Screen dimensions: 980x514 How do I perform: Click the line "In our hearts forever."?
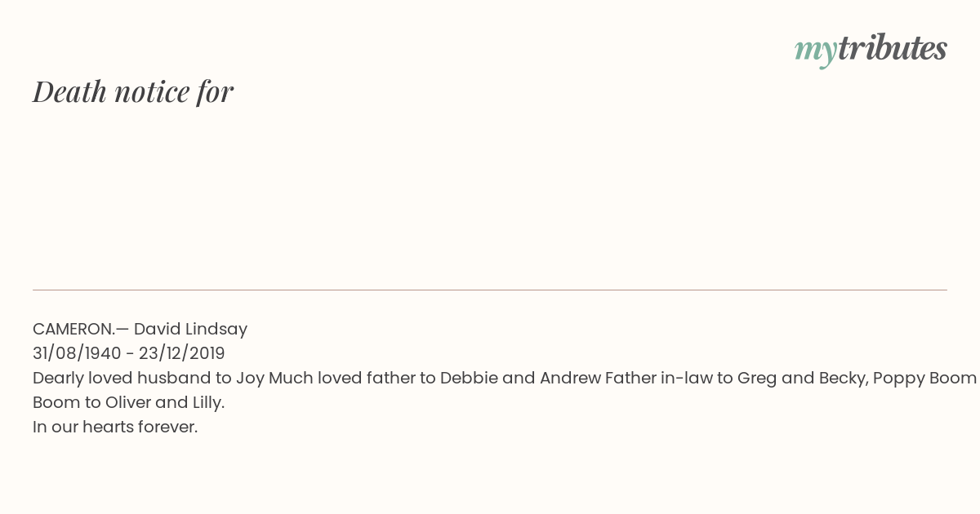click(115, 427)
